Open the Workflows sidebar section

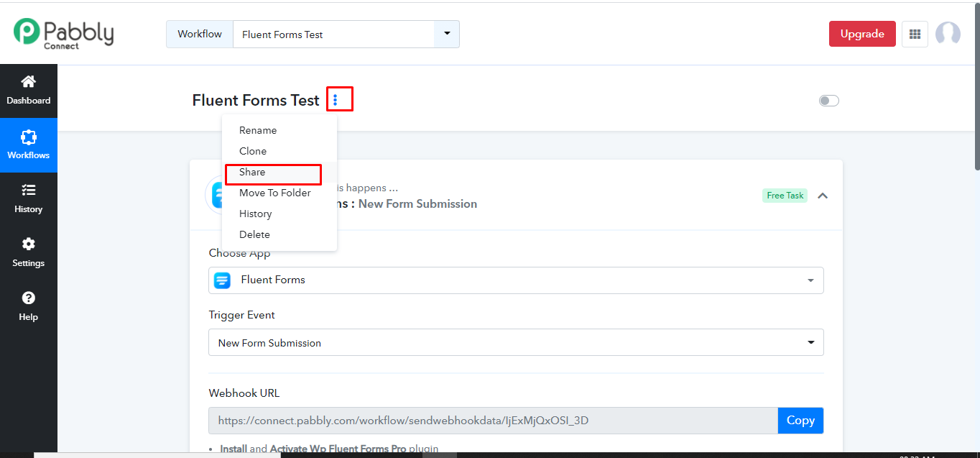(x=28, y=145)
